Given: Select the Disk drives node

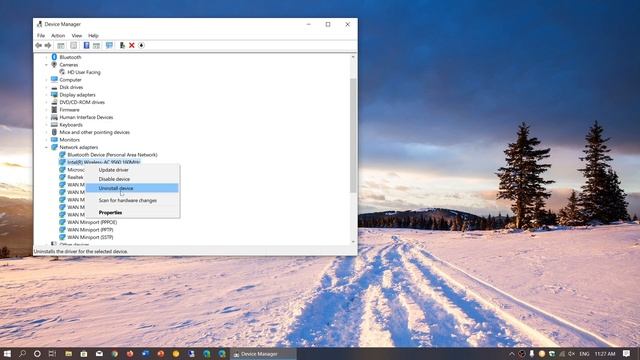Looking at the screenshot, I should point(71,87).
